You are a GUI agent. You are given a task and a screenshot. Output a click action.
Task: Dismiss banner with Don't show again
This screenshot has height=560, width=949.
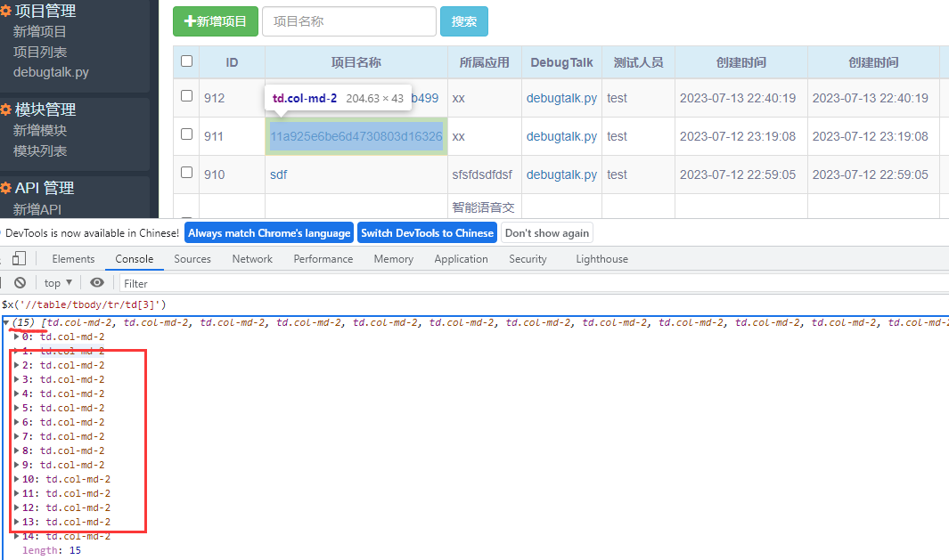point(546,232)
